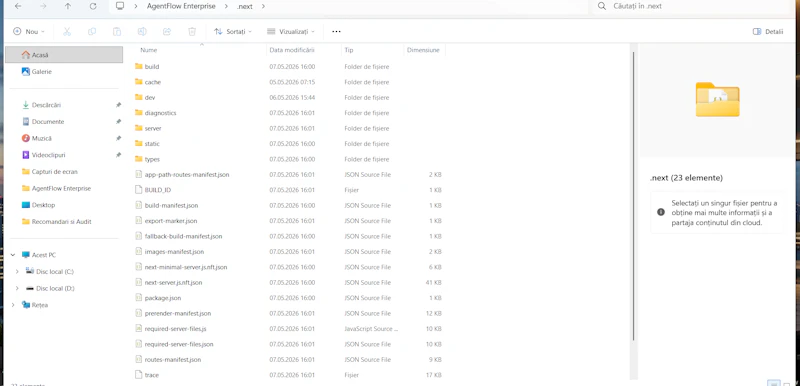Select the dev folder icon

point(138,97)
